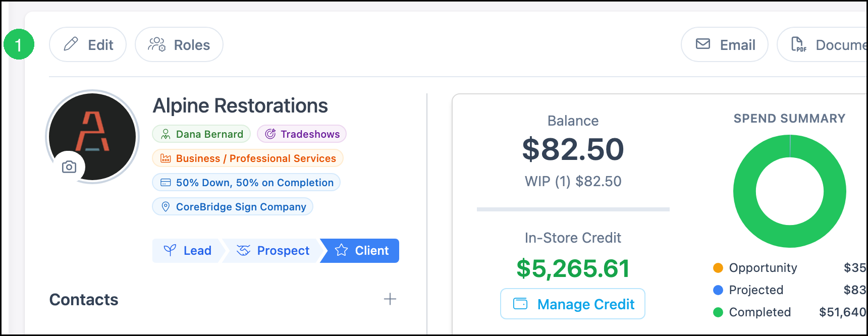Viewport: 868px width, 336px height.
Task: Click the Tradeshows origin tag
Action: [x=302, y=134]
